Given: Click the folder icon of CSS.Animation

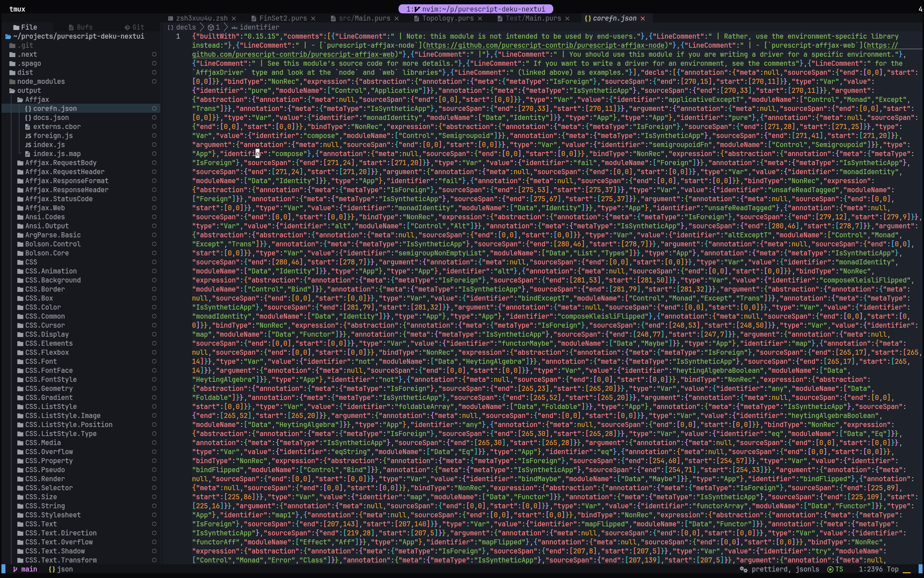Looking at the screenshot, I should (x=20, y=271).
